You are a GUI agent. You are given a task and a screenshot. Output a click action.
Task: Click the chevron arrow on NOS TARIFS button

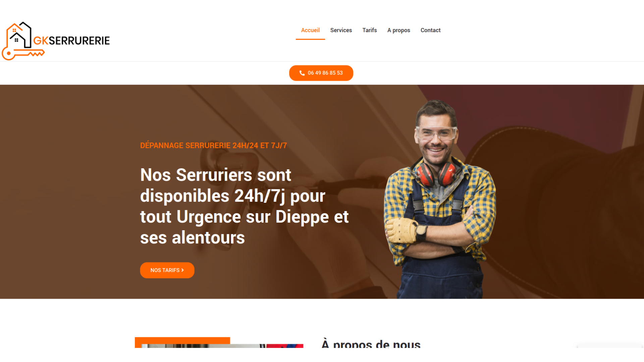[182, 270]
